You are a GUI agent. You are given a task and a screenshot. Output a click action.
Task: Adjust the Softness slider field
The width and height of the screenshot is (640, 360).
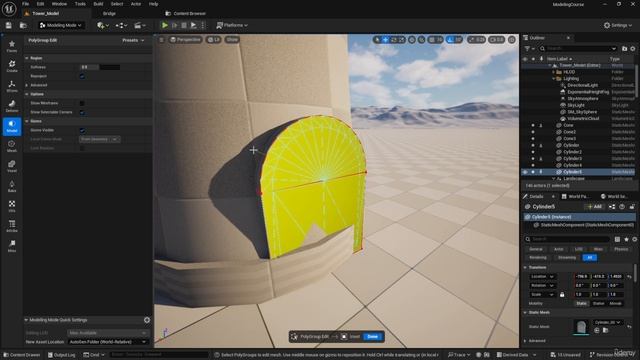(100, 67)
